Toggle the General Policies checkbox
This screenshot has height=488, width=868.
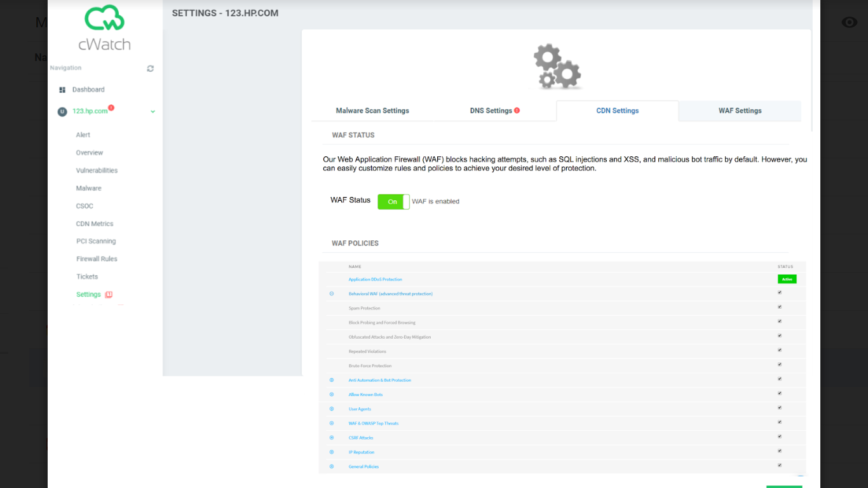pos(780,465)
